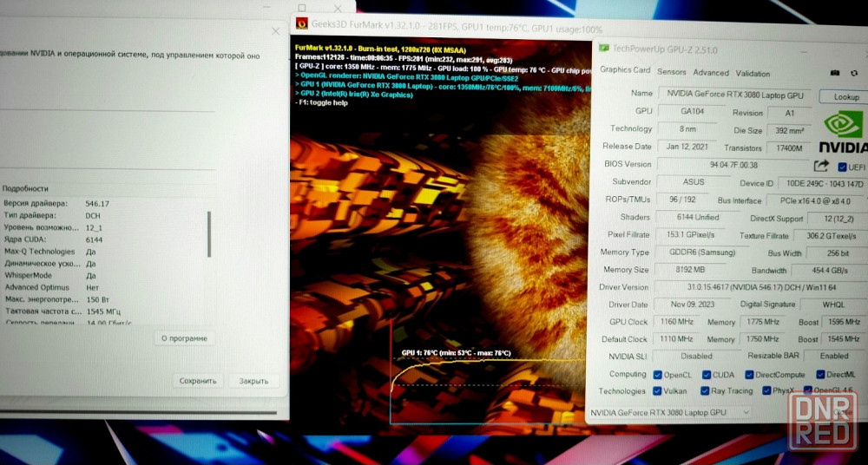This screenshot has height=465, width=868.
Task: Click the F1: toggle help text in FurMark
Action: pyautogui.click(x=322, y=103)
